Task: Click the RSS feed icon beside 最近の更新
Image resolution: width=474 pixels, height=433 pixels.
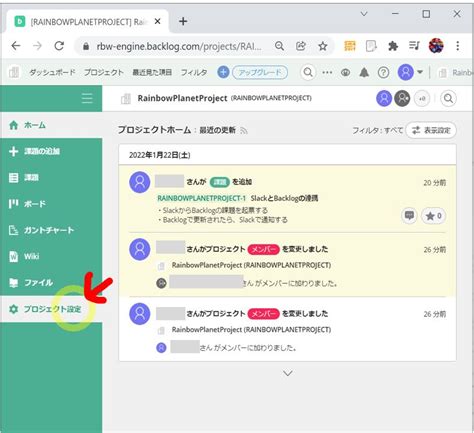Action: coord(244,130)
